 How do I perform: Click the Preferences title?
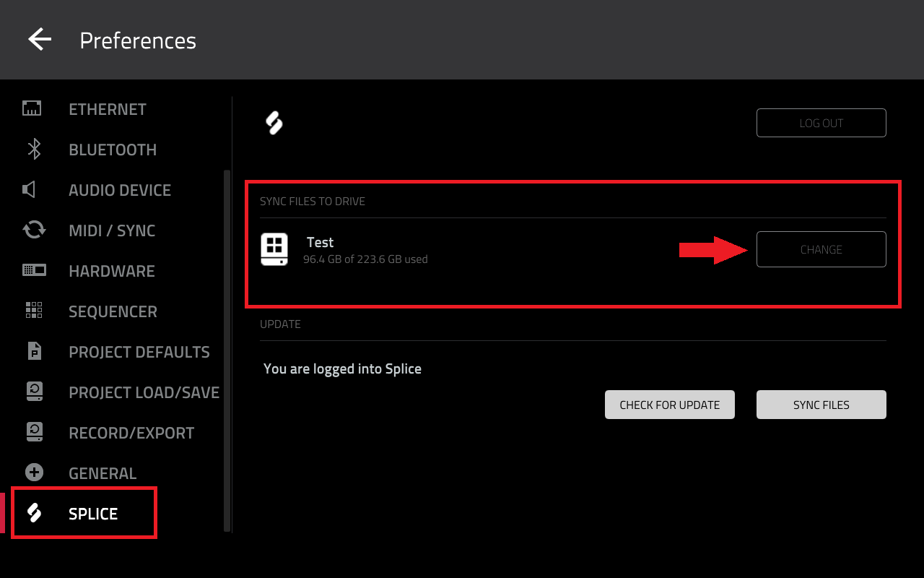138,40
